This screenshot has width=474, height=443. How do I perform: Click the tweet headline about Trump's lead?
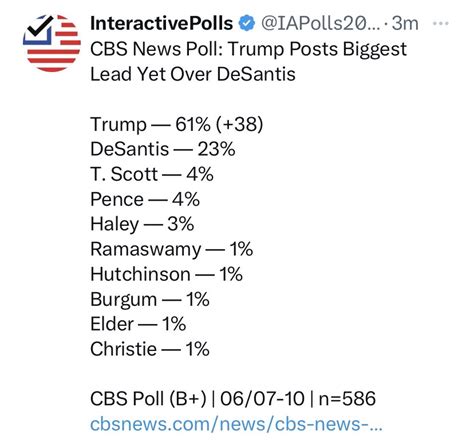(x=248, y=61)
